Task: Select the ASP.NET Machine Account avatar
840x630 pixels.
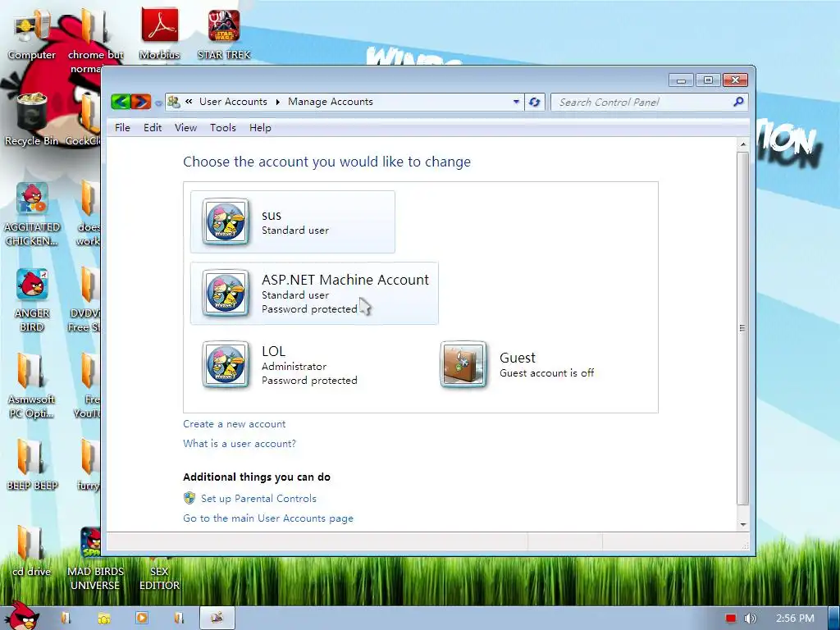Action: click(226, 293)
